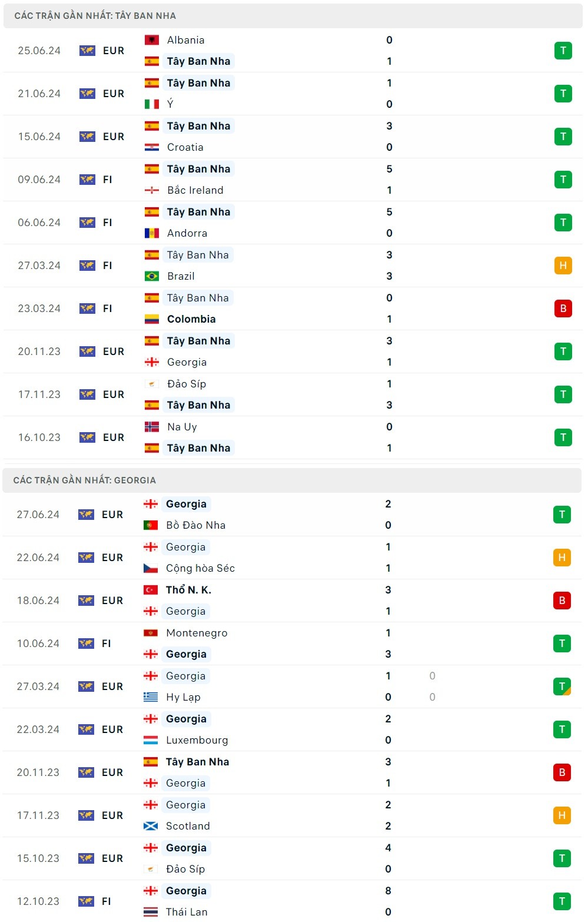
Task: Open the Montenegro team link
Action: pyautogui.click(x=197, y=633)
